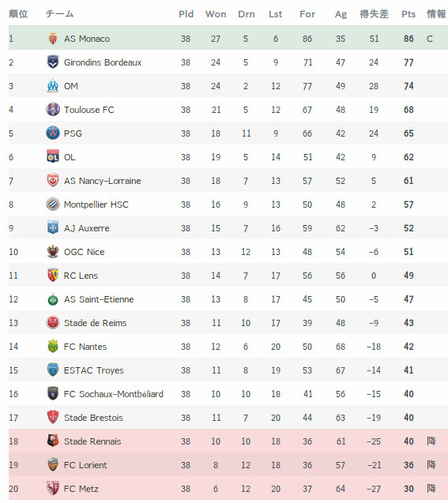Click the 順位 column header
The width and height of the screenshot is (448, 503).
coord(18,13)
